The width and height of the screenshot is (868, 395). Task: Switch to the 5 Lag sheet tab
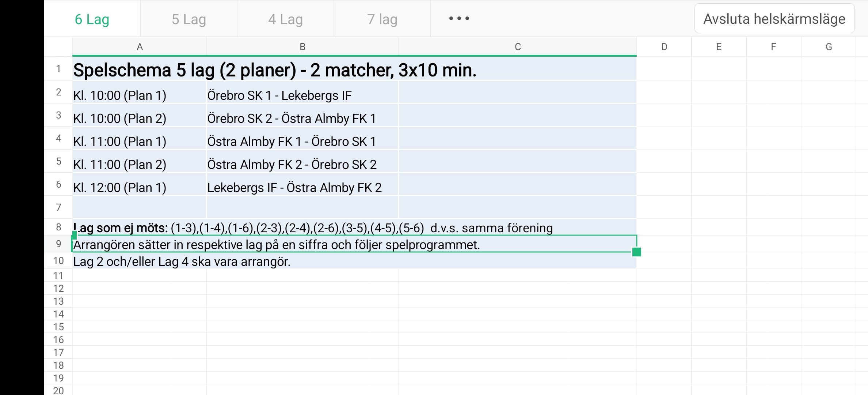pyautogui.click(x=189, y=19)
